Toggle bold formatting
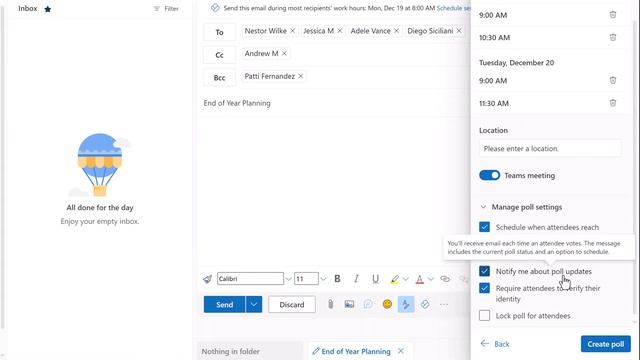The image size is (640, 360). click(x=337, y=279)
